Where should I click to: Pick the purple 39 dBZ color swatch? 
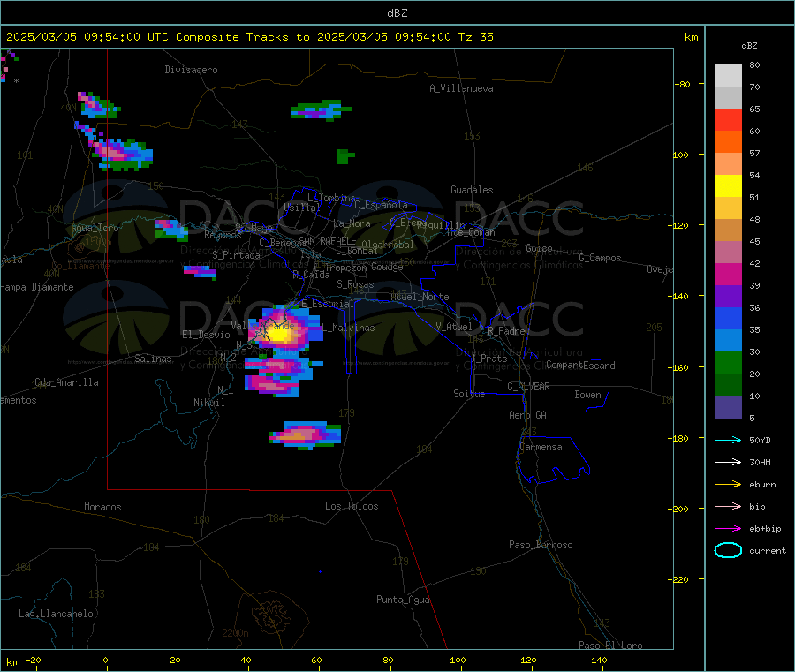coord(728,297)
